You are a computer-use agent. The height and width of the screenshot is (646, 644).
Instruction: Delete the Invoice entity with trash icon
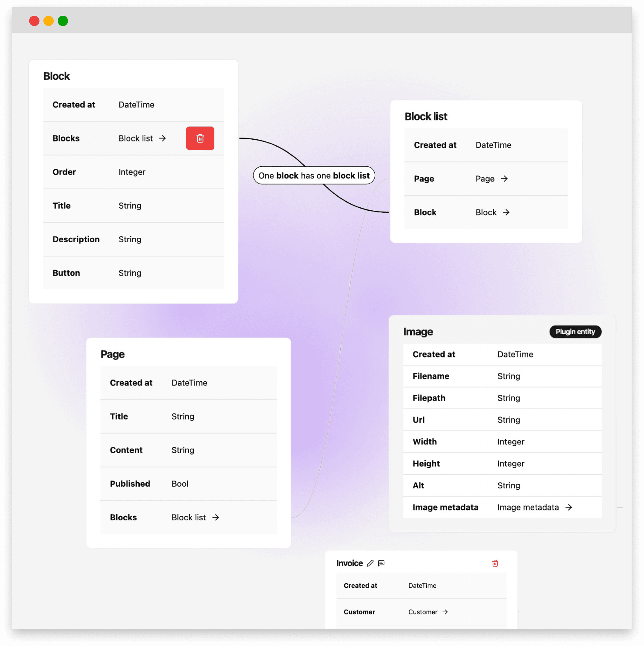495,563
